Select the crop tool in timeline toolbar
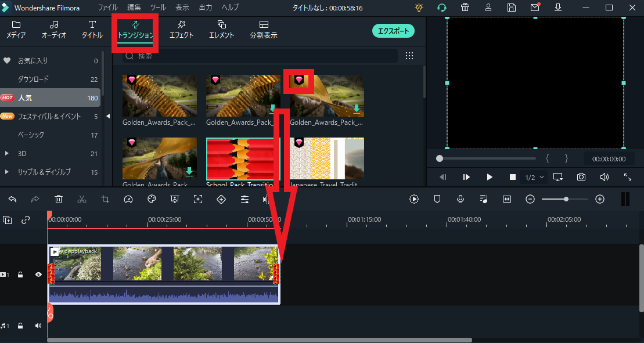The height and width of the screenshot is (343, 644). tap(105, 199)
